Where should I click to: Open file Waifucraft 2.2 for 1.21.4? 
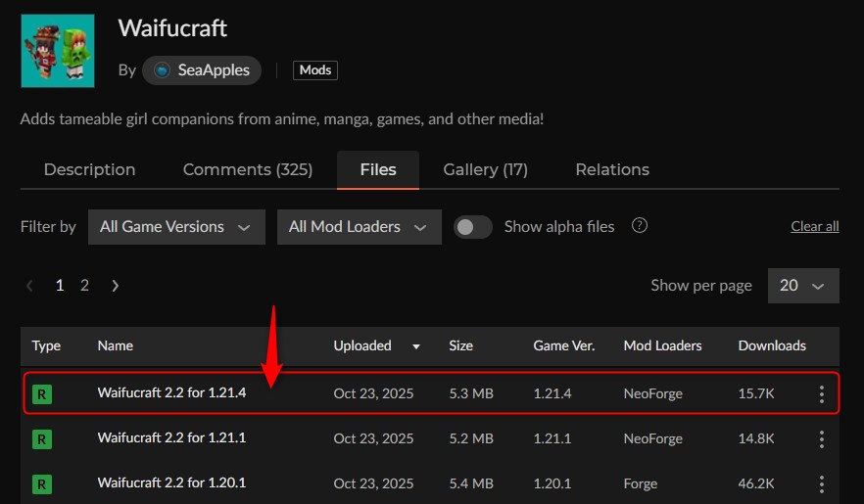point(172,392)
